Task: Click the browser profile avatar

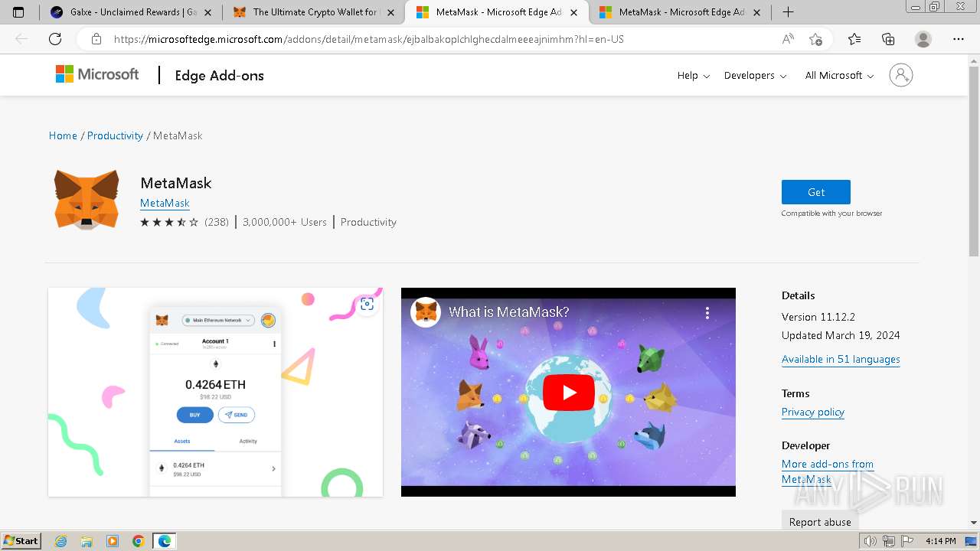Action: click(923, 39)
